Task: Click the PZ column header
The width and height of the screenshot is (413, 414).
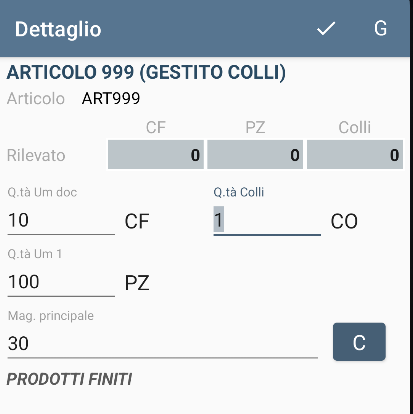Action: pyautogui.click(x=255, y=127)
